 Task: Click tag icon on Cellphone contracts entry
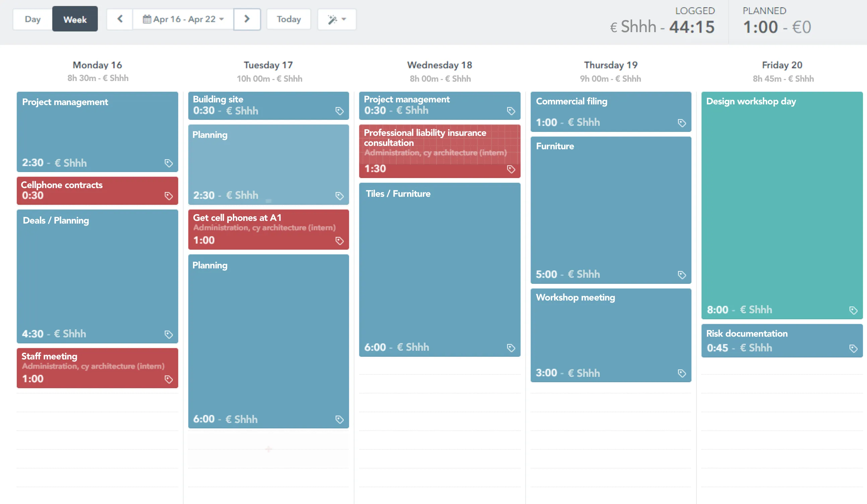tap(168, 196)
